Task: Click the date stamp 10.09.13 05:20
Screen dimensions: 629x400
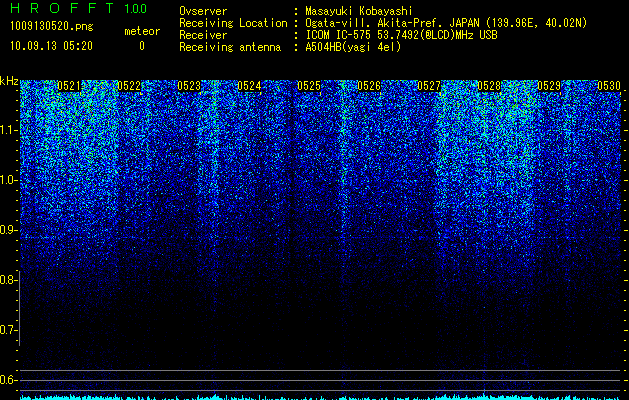Action: 51,46
